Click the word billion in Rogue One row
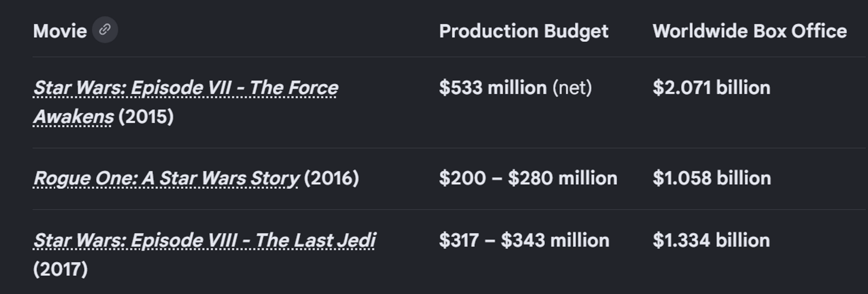 (x=744, y=178)
